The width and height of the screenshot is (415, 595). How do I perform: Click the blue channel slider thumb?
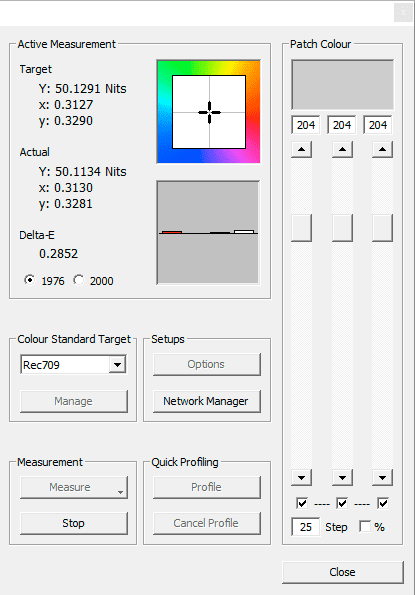pyautogui.click(x=382, y=228)
